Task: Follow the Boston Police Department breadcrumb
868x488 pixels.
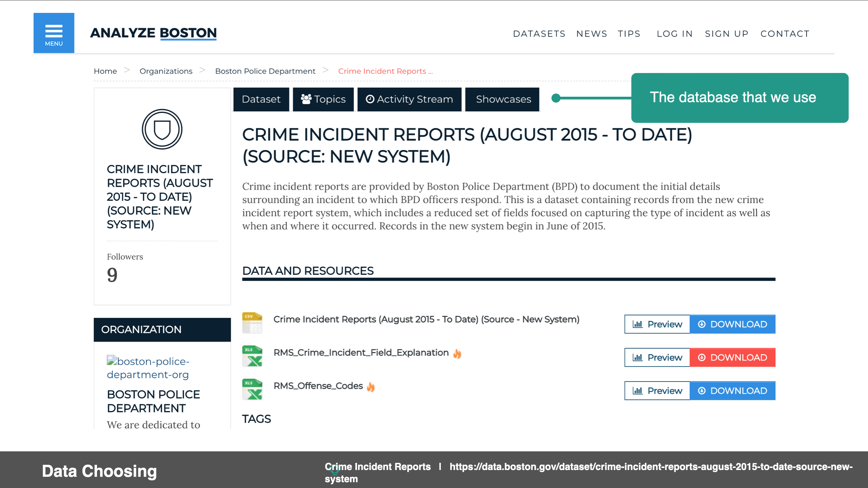Action: coord(265,71)
